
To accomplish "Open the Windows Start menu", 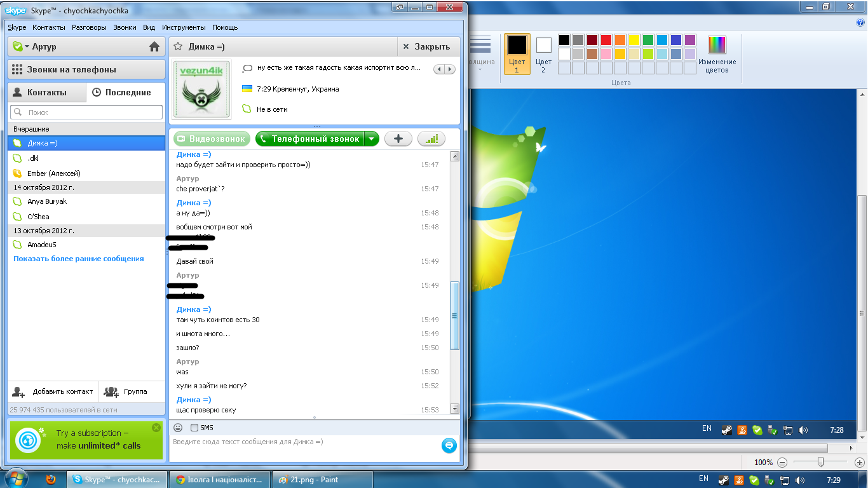I will (x=15, y=478).
